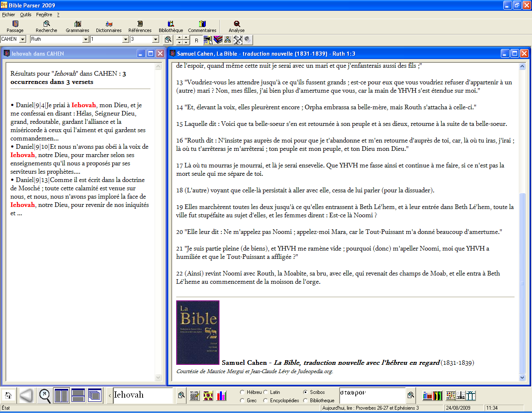The height and width of the screenshot is (413, 532).
Task: Click the columns/pillars icon at bottom right
Action: point(470,396)
